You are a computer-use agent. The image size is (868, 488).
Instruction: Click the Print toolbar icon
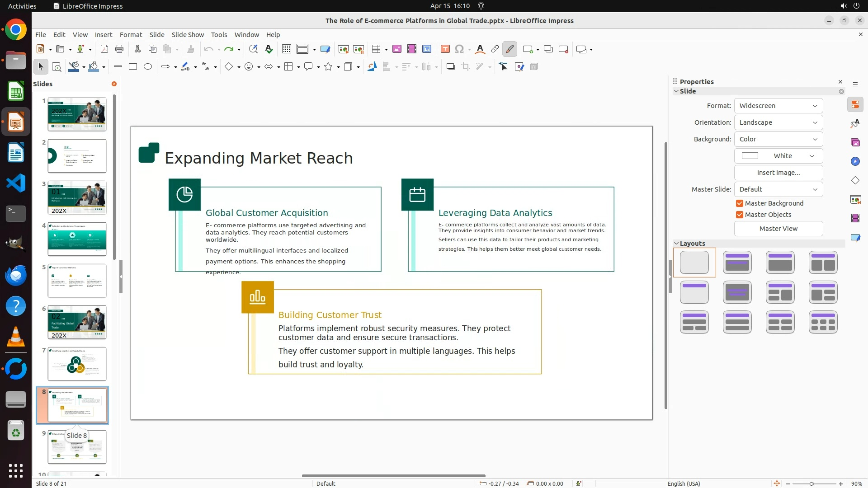[119, 49]
